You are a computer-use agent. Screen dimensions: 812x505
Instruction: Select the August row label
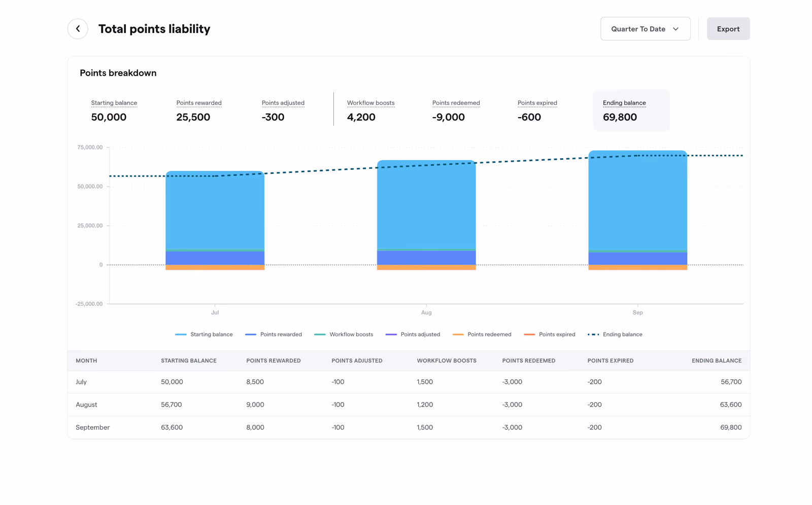point(86,405)
